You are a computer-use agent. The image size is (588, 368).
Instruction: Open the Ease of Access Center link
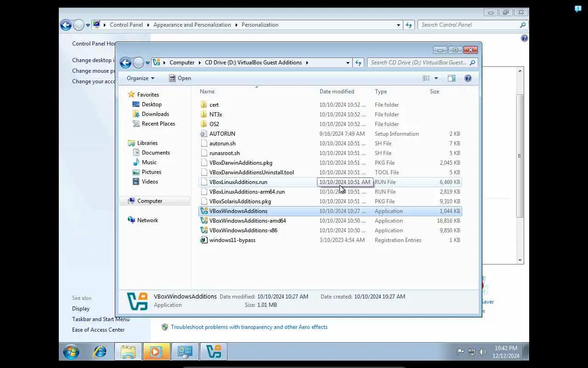click(x=98, y=330)
